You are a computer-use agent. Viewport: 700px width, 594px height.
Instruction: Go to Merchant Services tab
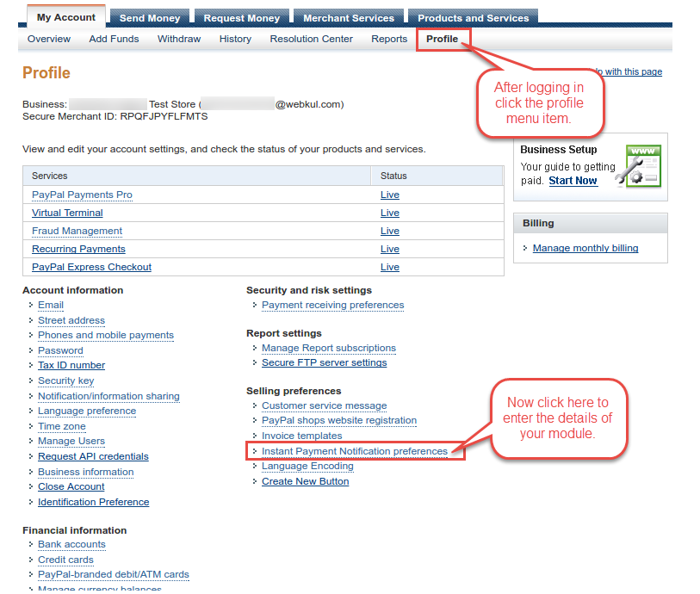(349, 18)
